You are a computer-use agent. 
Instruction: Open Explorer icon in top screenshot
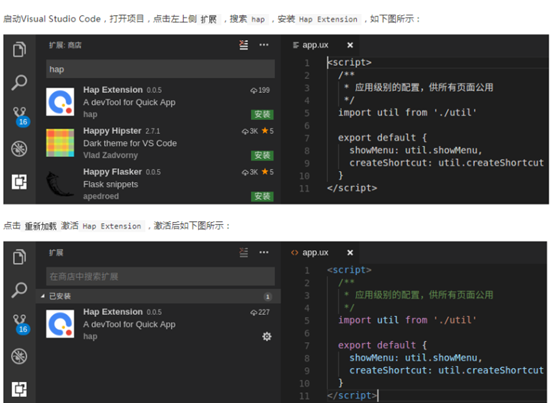pos(19,49)
